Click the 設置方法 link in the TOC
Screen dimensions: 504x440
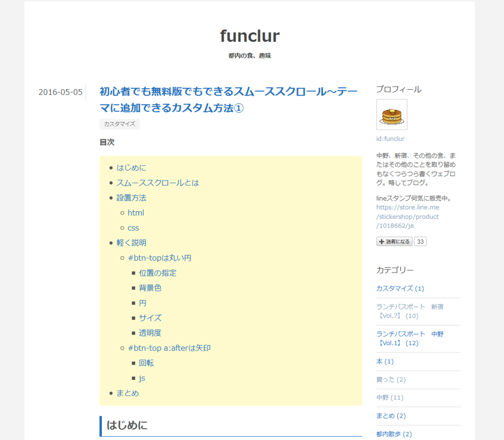coord(131,198)
